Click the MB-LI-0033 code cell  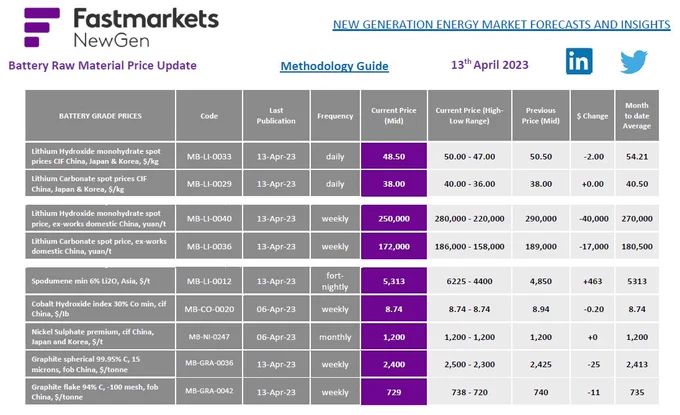pyautogui.click(x=209, y=156)
